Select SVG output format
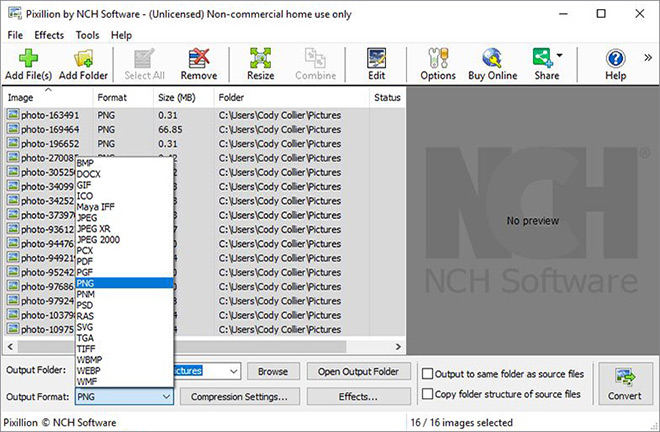Viewport: 660px width, 432px height. pos(124,327)
